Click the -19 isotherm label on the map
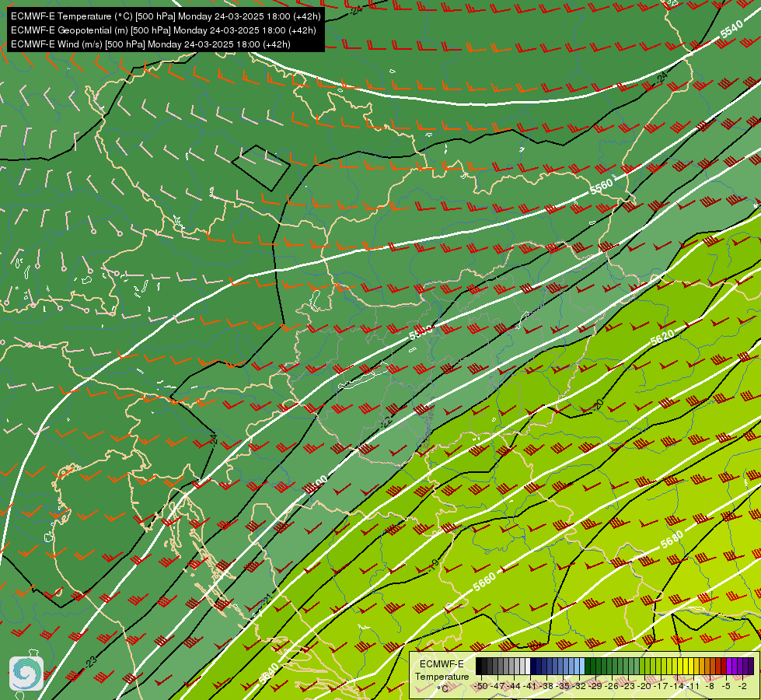The image size is (761, 700). coord(434,564)
